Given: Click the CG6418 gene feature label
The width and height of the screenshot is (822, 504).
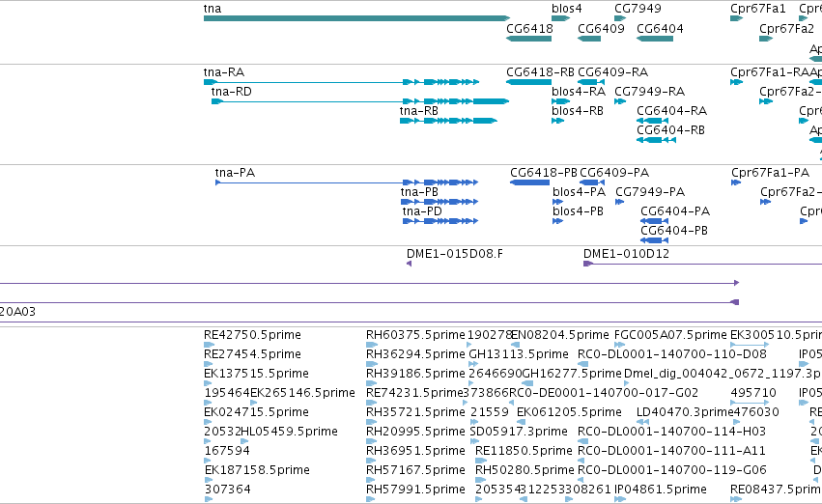Looking at the screenshot, I should (x=529, y=28).
